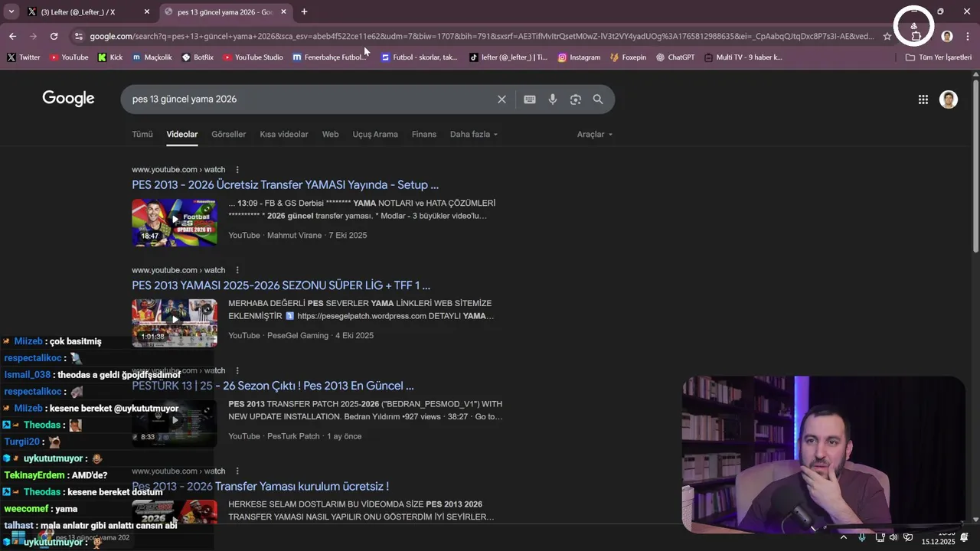
Task: Open Tüm Yer İşaretleri folder
Action: (938, 57)
